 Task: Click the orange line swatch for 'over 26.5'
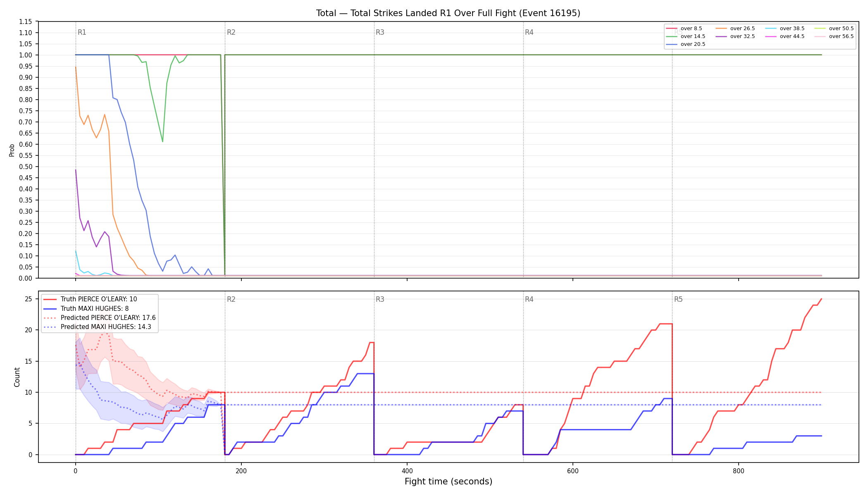tap(721, 29)
